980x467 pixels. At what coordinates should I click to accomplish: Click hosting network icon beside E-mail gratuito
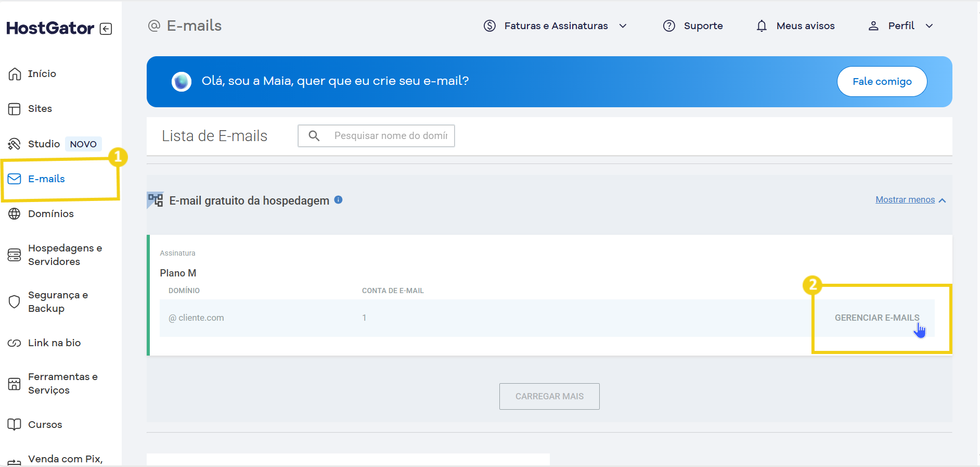coord(156,200)
